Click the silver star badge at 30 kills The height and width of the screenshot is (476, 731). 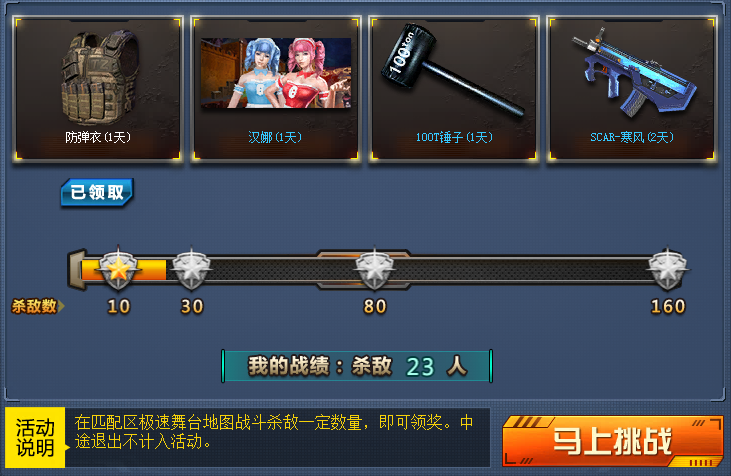191,269
